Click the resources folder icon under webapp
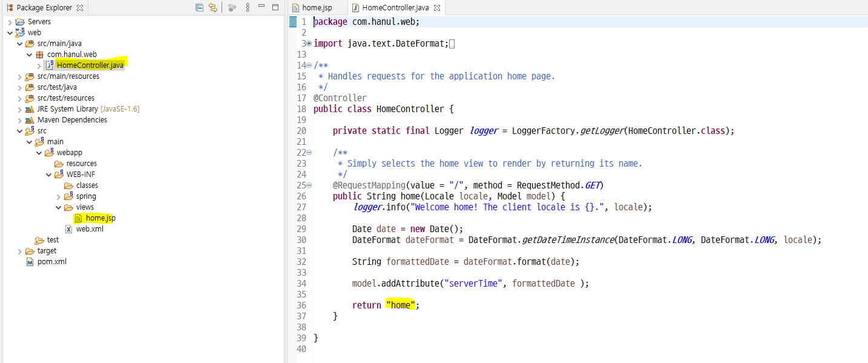 pyautogui.click(x=59, y=164)
